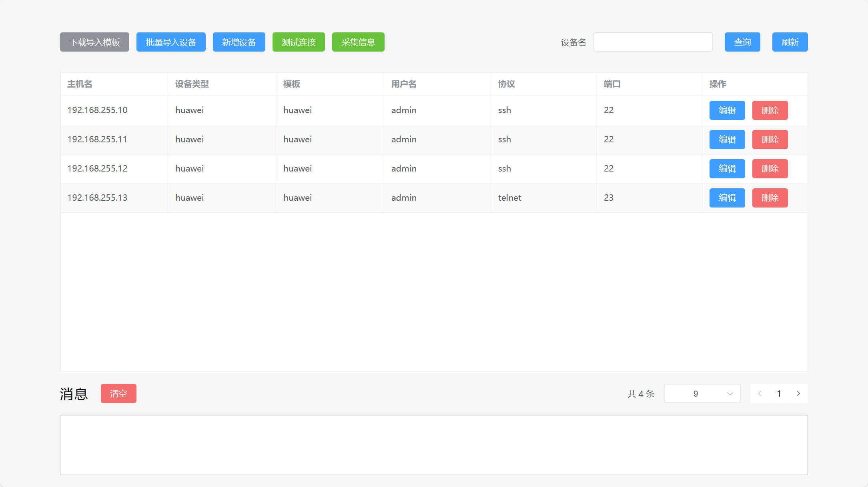Image resolution: width=868 pixels, height=487 pixels.
Task: Delete the 192.168.255.10 device row
Action: click(x=770, y=110)
